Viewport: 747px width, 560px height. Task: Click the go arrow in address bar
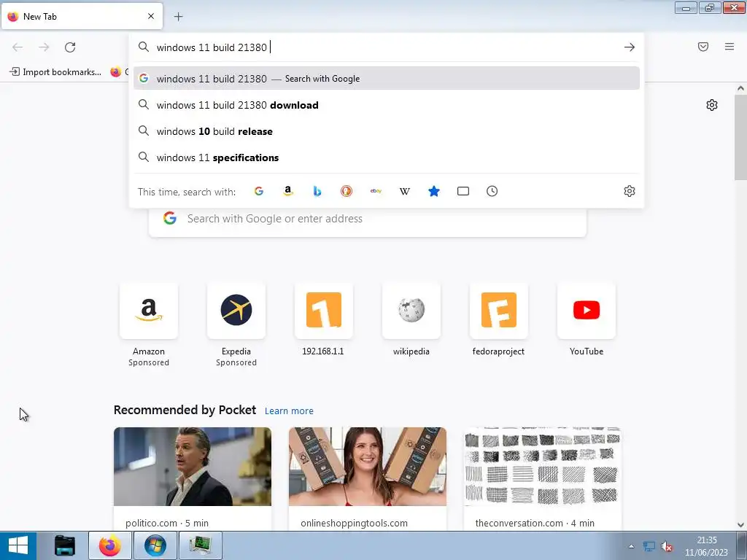point(630,47)
